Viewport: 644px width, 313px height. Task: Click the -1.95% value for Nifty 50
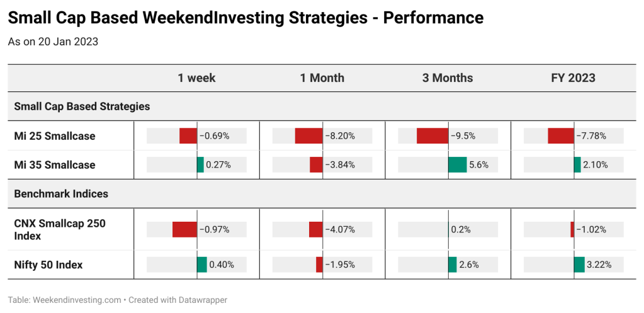point(340,265)
